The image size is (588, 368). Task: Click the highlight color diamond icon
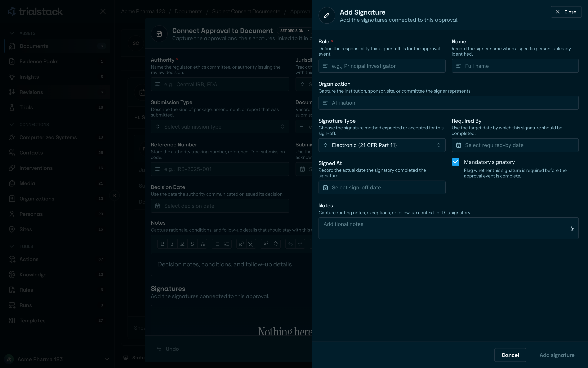coord(276,244)
